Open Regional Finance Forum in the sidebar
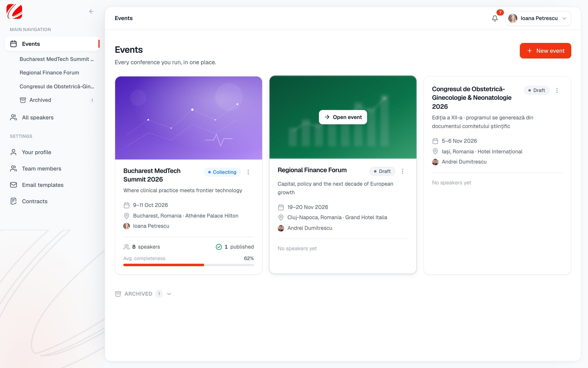Viewport: 588px width, 368px height. pyautogui.click(x=49, y=73)
